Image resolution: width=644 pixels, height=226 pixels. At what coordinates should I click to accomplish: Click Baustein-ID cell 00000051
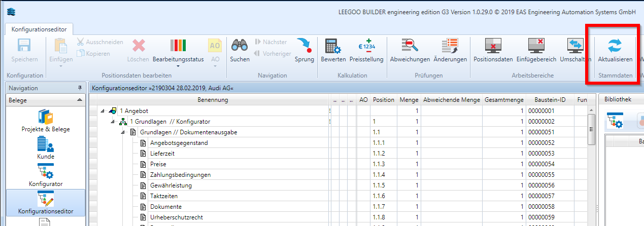point(550,132)
